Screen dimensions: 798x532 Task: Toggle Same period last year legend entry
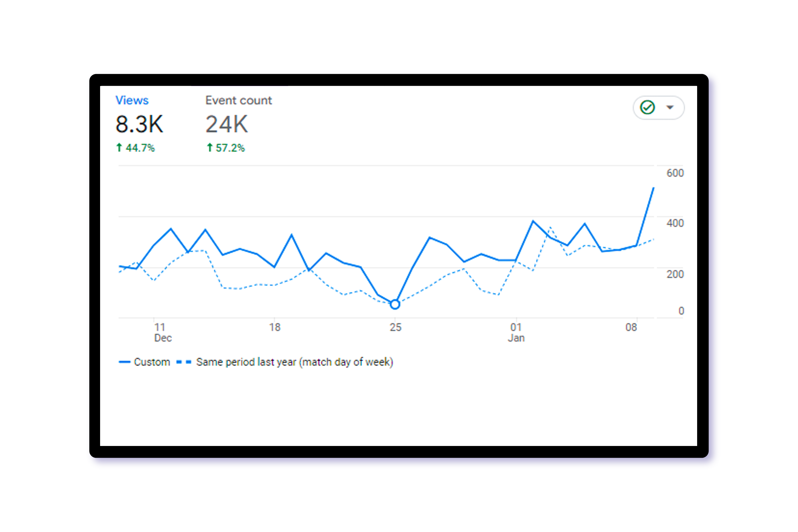coord(285,362)
